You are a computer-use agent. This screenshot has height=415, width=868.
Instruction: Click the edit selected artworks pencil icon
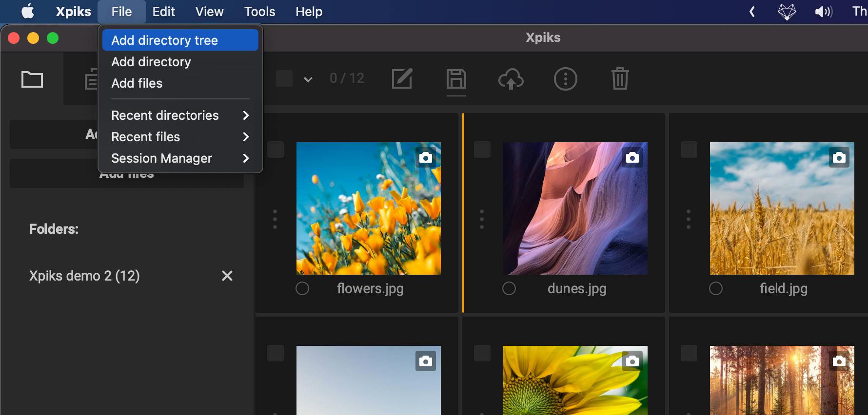click(x=402, y=78)
